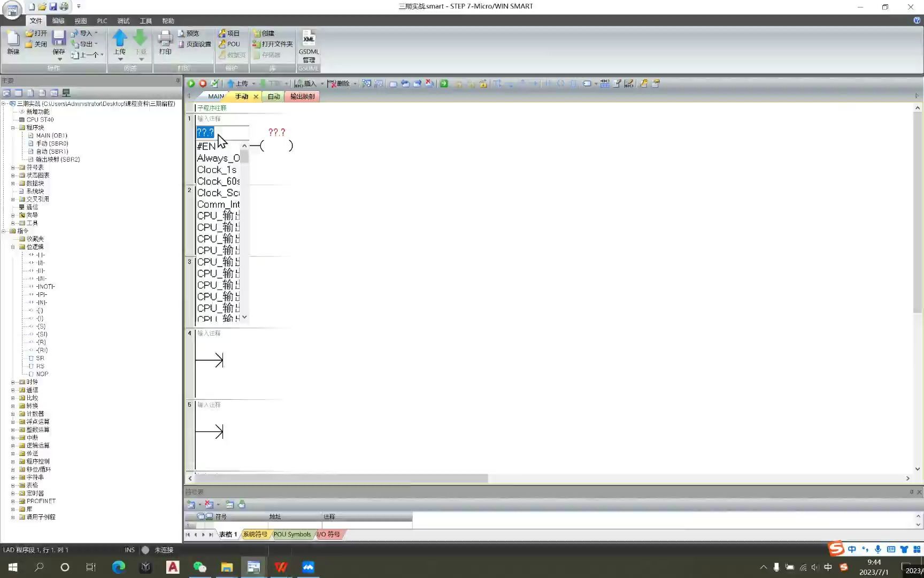The height and width of the screenshot is (578, 924).
Task: Click 打开文件夹 open folder button
Action: (273, 44)
